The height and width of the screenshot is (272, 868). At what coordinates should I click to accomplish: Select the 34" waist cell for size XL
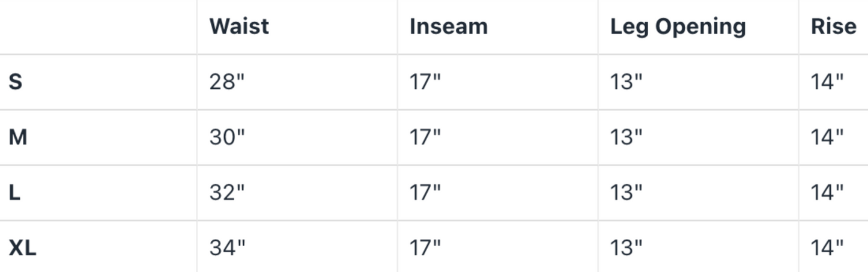[227, 247]
